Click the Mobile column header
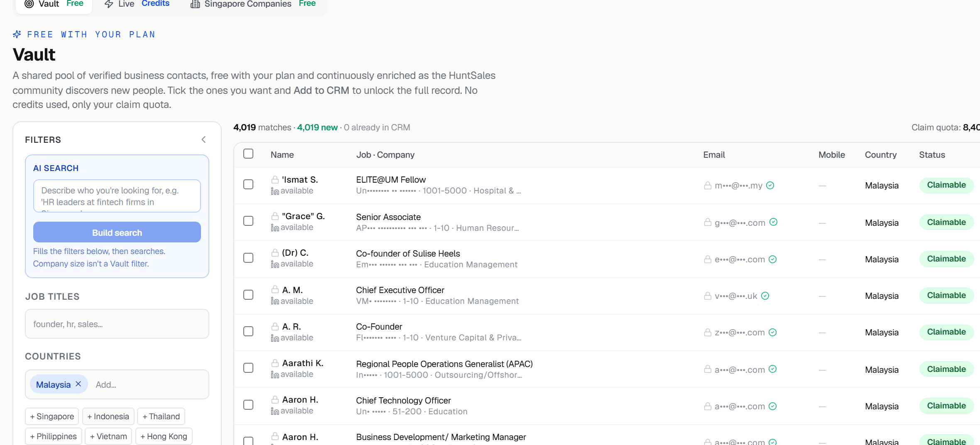This screenshot has height=445, width=980. pyautogui.click(x=831, y=155)
